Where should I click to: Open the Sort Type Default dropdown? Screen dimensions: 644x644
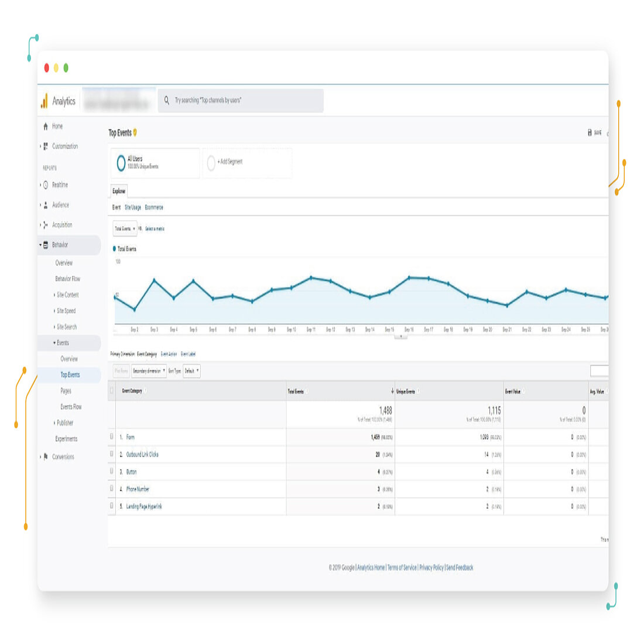coord(192,371)
